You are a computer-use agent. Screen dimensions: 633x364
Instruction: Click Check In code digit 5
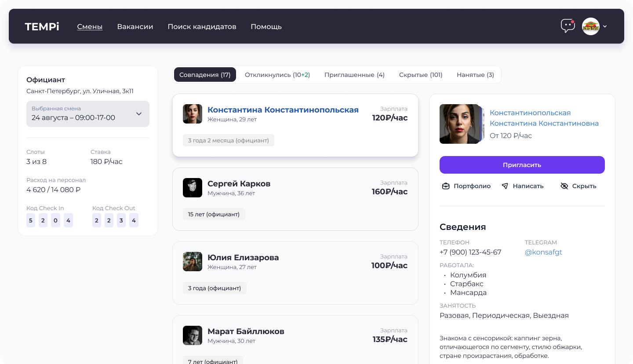[31, 221]
